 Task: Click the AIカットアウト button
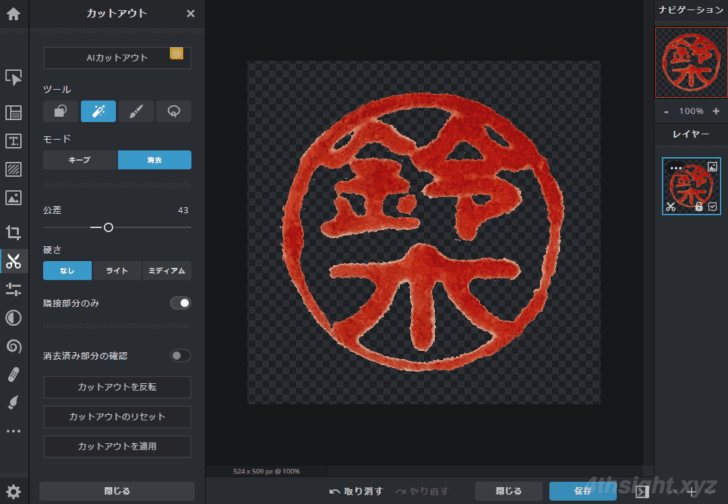pos(117,58)
